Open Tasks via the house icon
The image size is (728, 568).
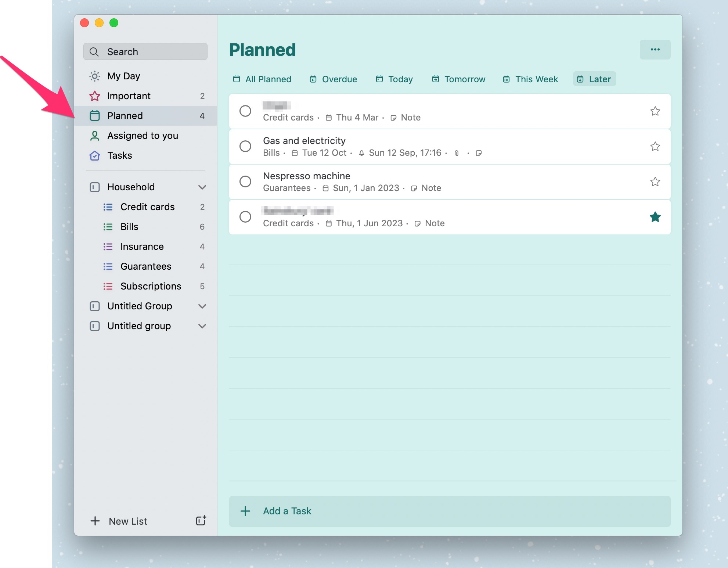pyautogui.click(x=95, y=155)
